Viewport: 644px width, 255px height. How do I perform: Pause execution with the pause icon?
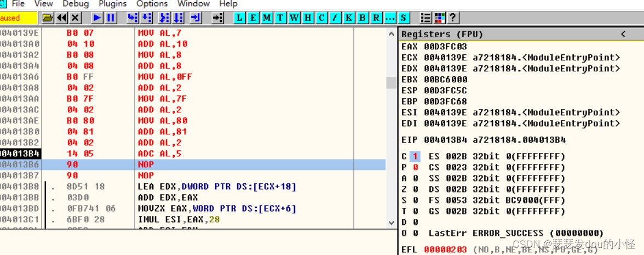point(111,18)
